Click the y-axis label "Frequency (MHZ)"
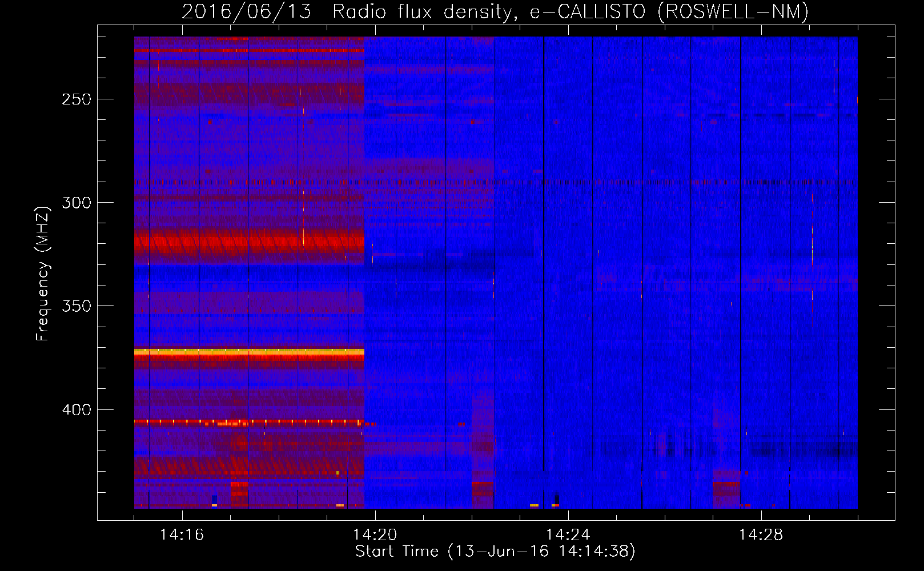 coord(43,274)
